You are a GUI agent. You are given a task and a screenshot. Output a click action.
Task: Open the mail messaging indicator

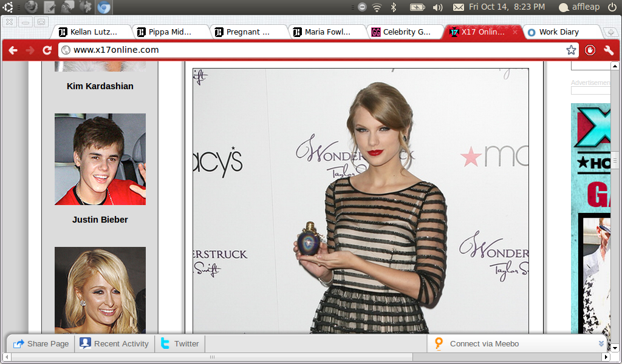pyautogui.click(x=459, y=7)
